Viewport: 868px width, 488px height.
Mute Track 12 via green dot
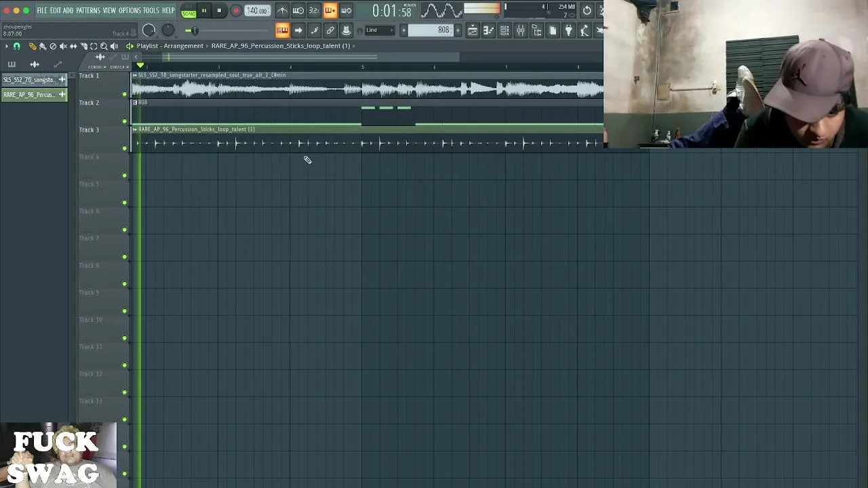click(125, 392)
